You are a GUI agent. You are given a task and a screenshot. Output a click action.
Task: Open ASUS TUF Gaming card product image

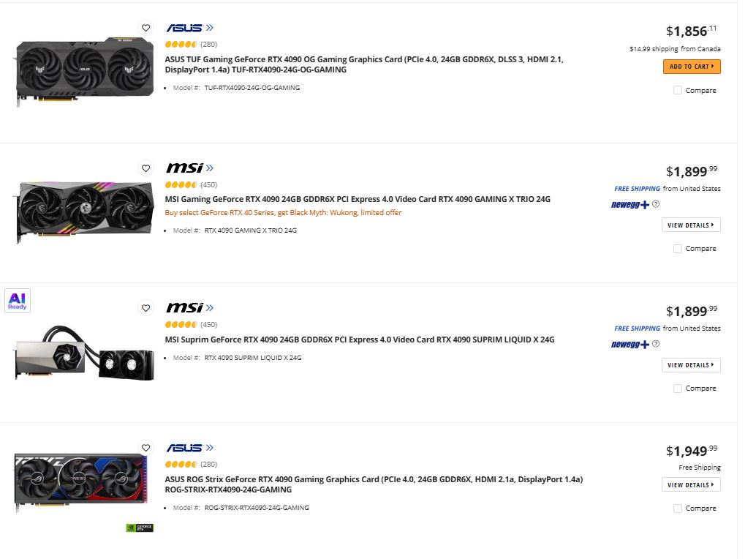point(85,71)
